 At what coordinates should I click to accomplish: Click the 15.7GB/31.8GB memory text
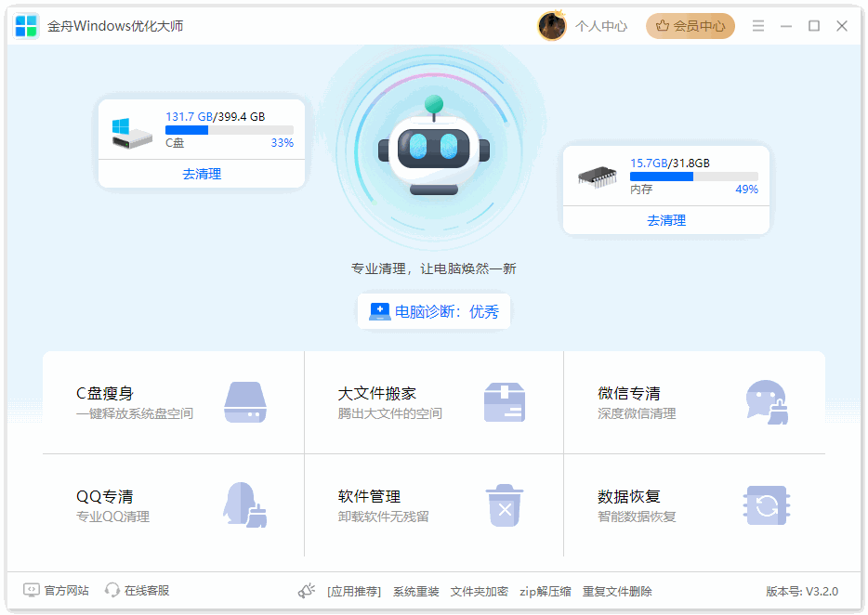pyautogui.click(x=670, y=164)
